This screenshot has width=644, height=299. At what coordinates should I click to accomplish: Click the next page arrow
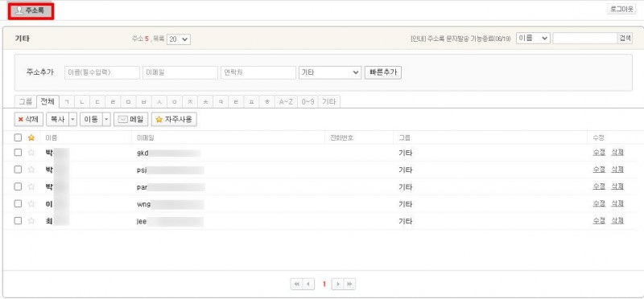click(337, 284)
